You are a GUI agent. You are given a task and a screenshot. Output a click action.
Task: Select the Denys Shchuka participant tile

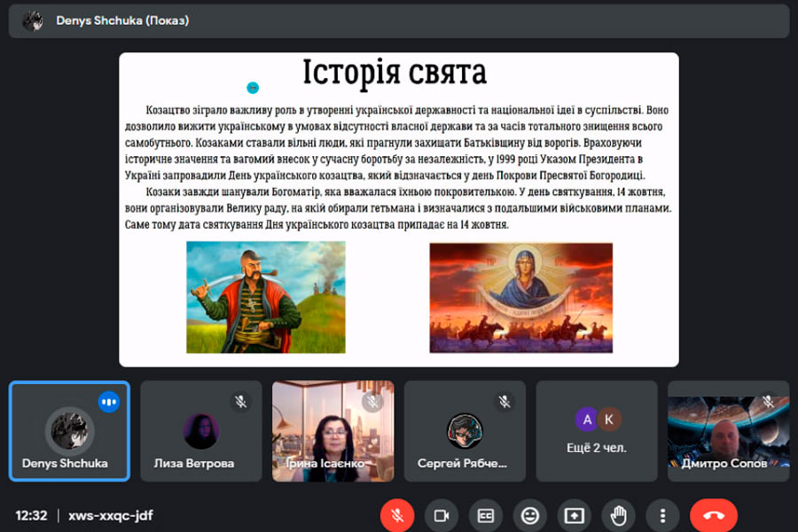[x=70, y=431]
